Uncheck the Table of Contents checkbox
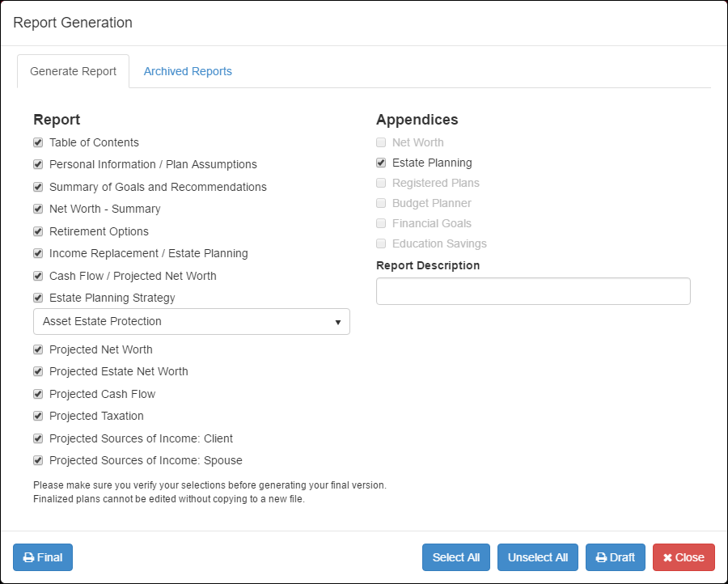This screenshot has width=728, height=584. [37, 142]
